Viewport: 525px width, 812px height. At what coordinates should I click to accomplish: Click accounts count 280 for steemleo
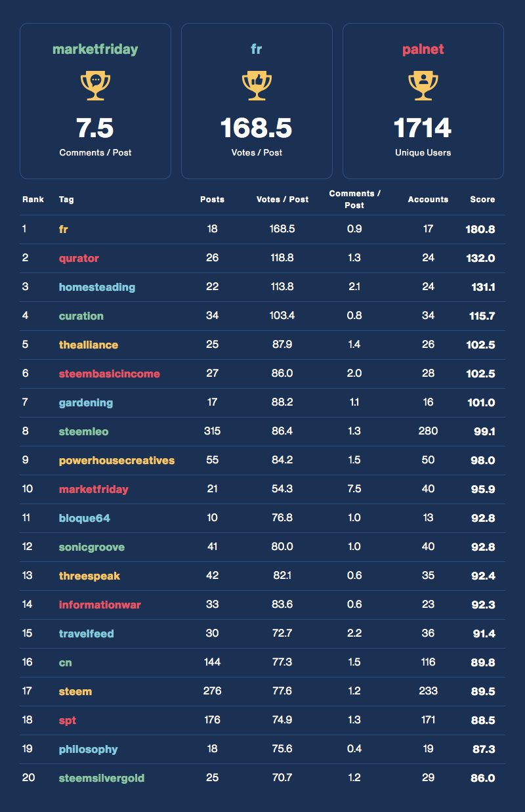pyautogui.click(x=428, y=431)
